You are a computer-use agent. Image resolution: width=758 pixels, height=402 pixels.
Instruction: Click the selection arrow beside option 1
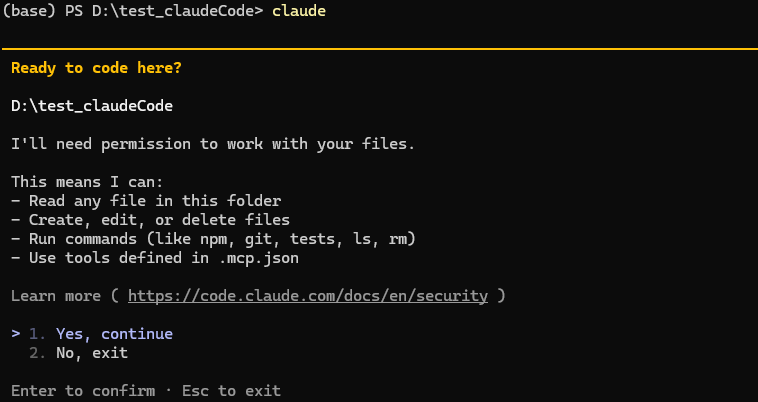coord(16,334)
